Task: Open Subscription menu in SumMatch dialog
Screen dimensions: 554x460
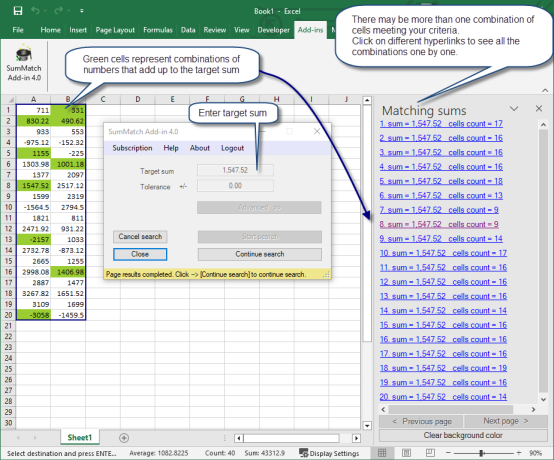Action: 132,148
